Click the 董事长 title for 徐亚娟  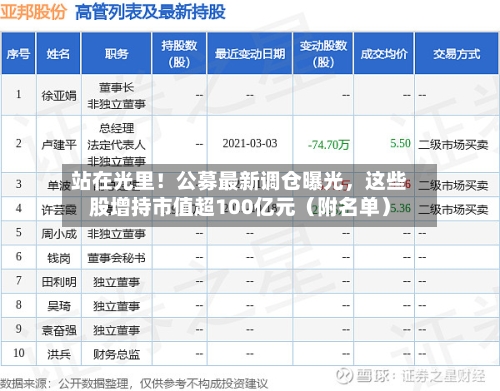[x=116, y=87]
